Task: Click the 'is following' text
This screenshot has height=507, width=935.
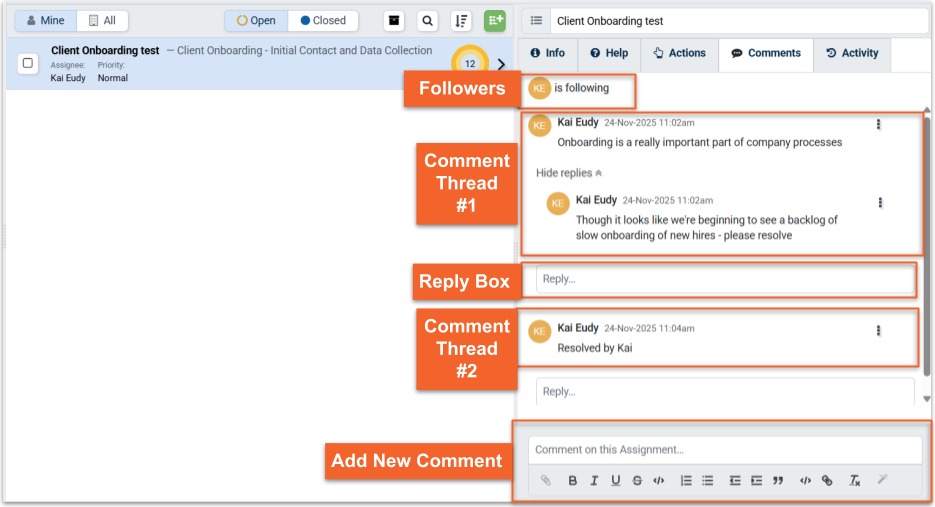Action: (x=581, y=88)
